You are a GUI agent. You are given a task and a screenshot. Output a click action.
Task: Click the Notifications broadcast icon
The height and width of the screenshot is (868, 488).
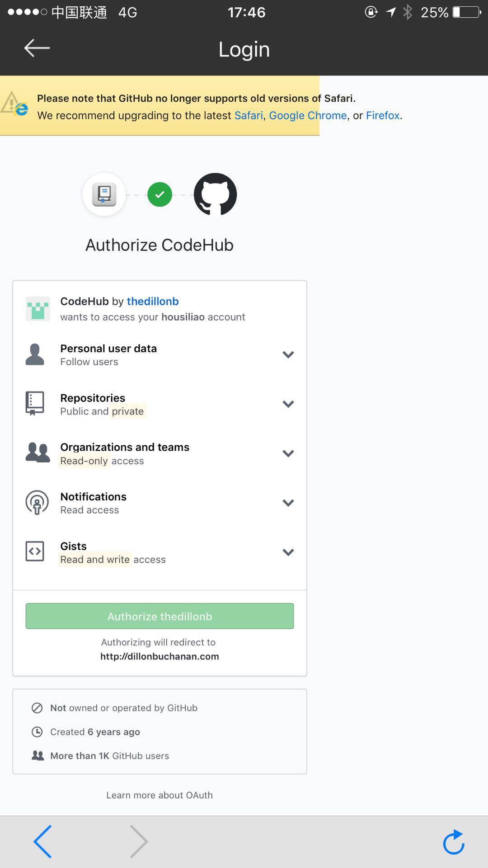click(x=36, y=502)
